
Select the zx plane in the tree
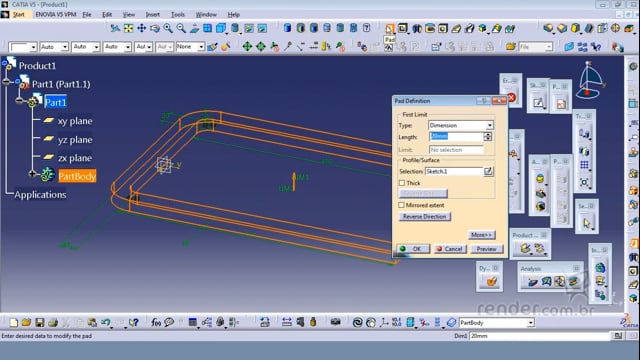coord(75,158)
